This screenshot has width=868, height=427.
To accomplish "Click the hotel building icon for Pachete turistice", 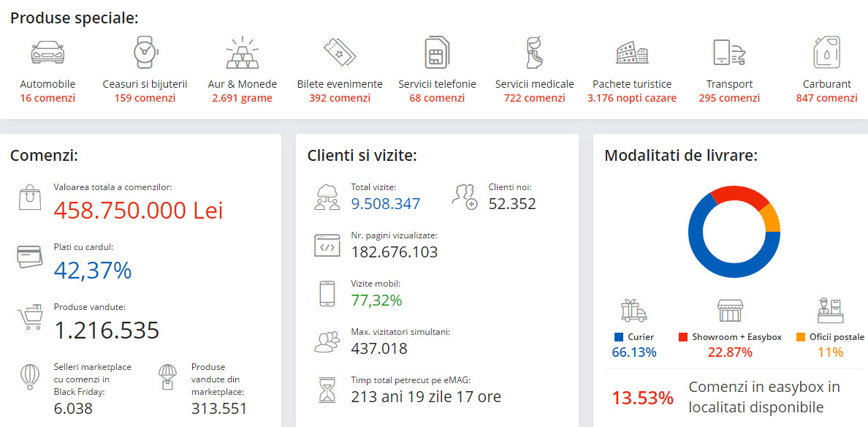I will click(x=632, y=53).
